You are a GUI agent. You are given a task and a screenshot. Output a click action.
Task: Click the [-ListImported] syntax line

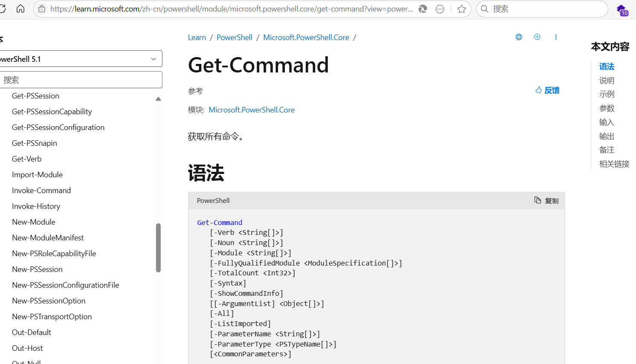(x=240, y=324)
